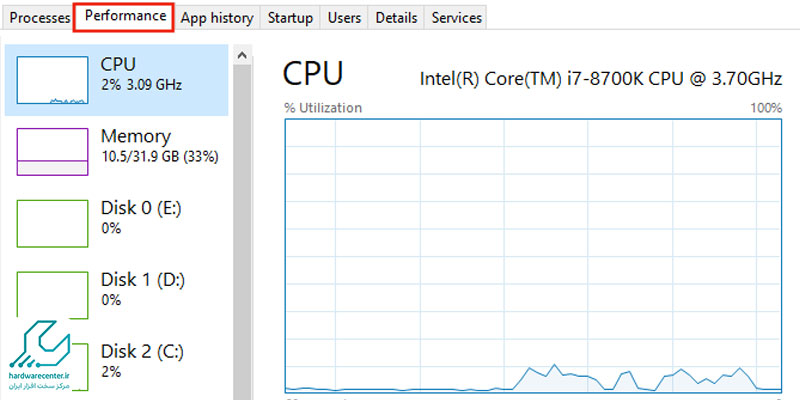Viewport: 800px width, 400px height.
Task: Open the Disk 0 (E:) graph thumbnail
Action: pos(52,223)
